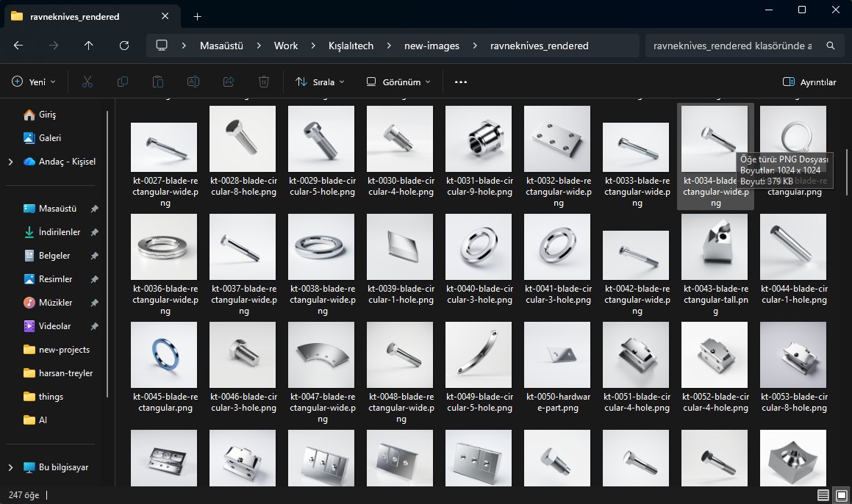The image size is (852, 504).
Task: Open chevron after Masaüstü in address bar
Action: 259,46
